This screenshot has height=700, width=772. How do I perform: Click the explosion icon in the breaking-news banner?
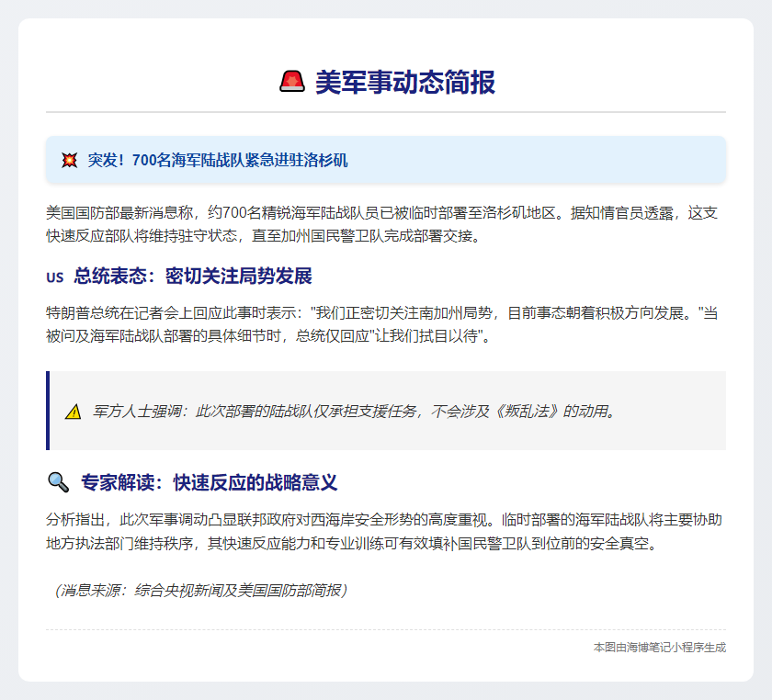pyautogui.click(x=70, y=160)
